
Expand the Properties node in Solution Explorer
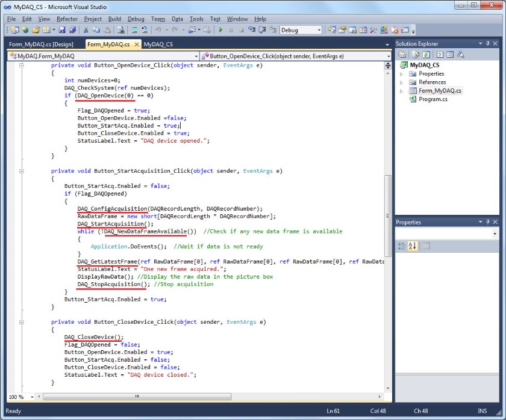401,74
